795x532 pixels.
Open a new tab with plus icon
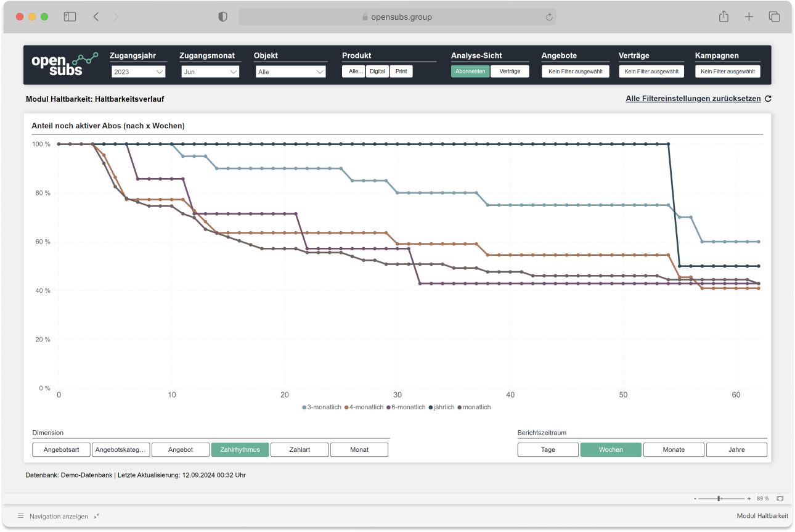tap(749, 17)
